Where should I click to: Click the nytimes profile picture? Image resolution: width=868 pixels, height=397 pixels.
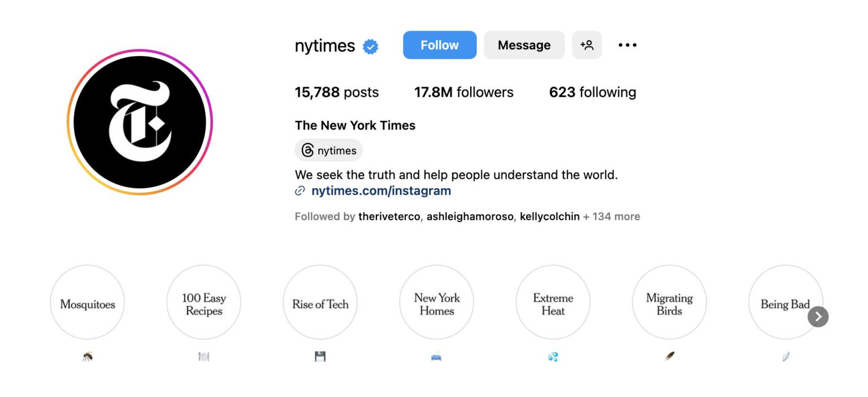[140, 121]
